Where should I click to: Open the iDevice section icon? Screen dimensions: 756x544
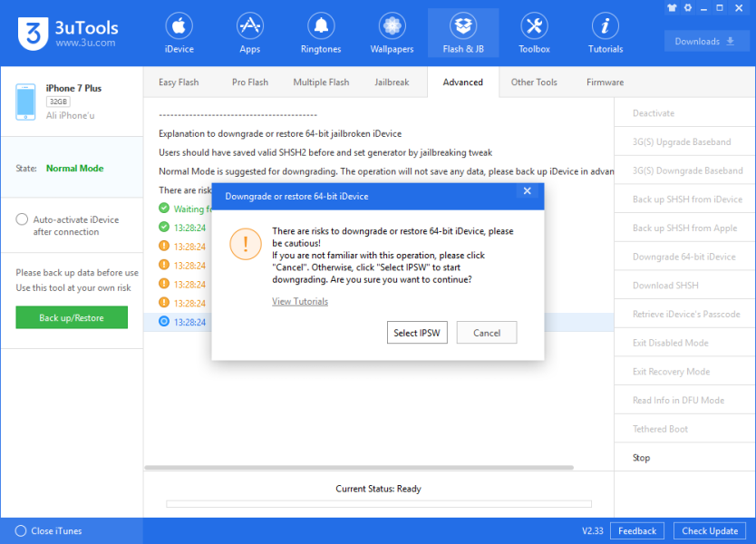(179, 25)
